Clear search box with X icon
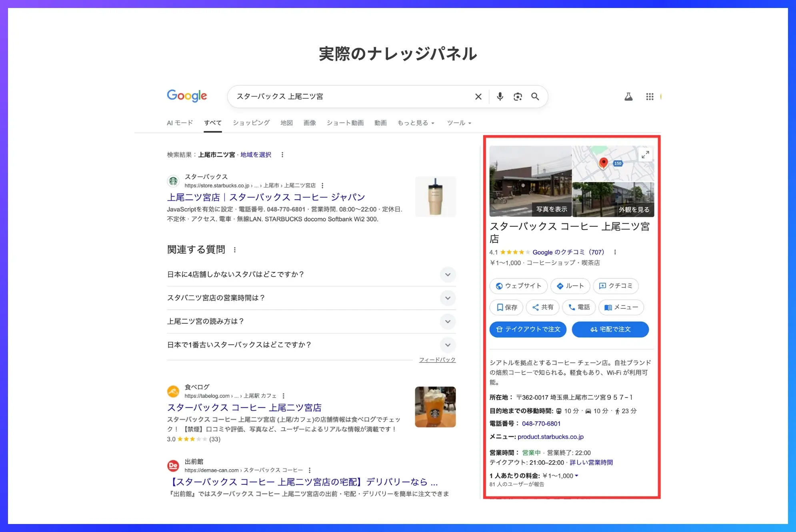Viewport: 796px width, 532px height. coord(478,96)
